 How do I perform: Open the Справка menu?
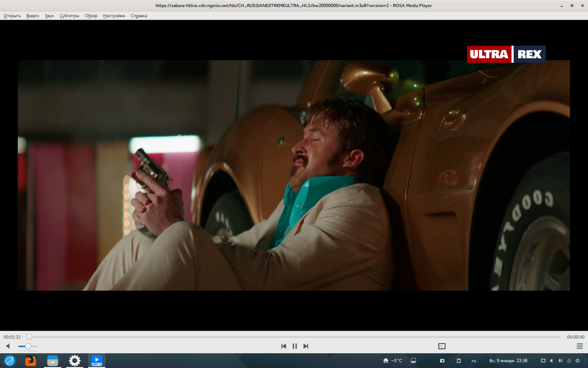pyautogui.click(x=139, y=16)
